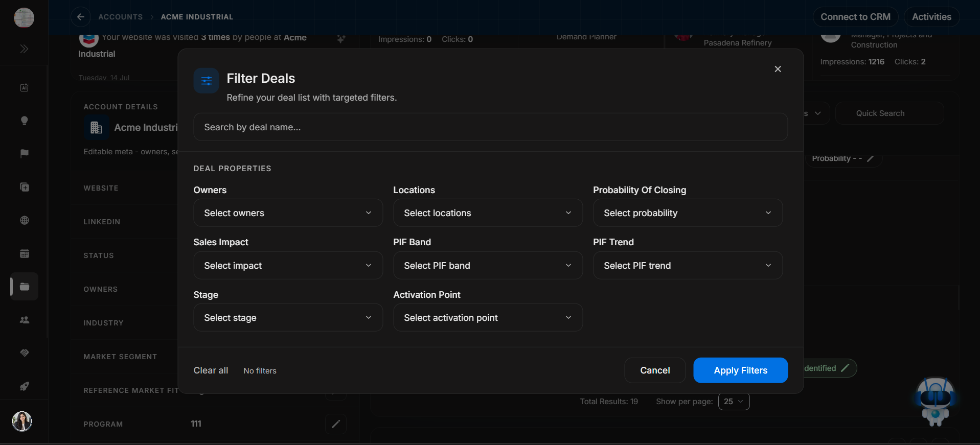Select the folder accounts sidebar icon

pyautogui.click(x=24, y=287)
